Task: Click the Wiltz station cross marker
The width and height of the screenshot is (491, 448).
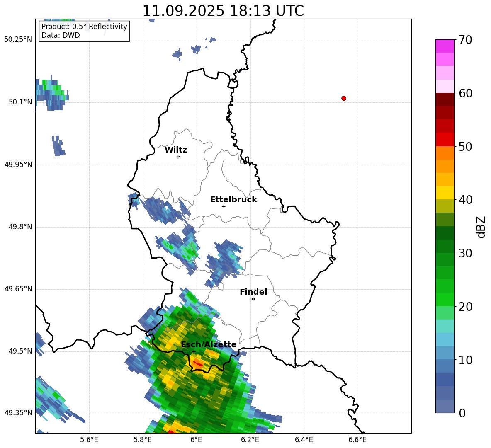Action: [178, 157]
